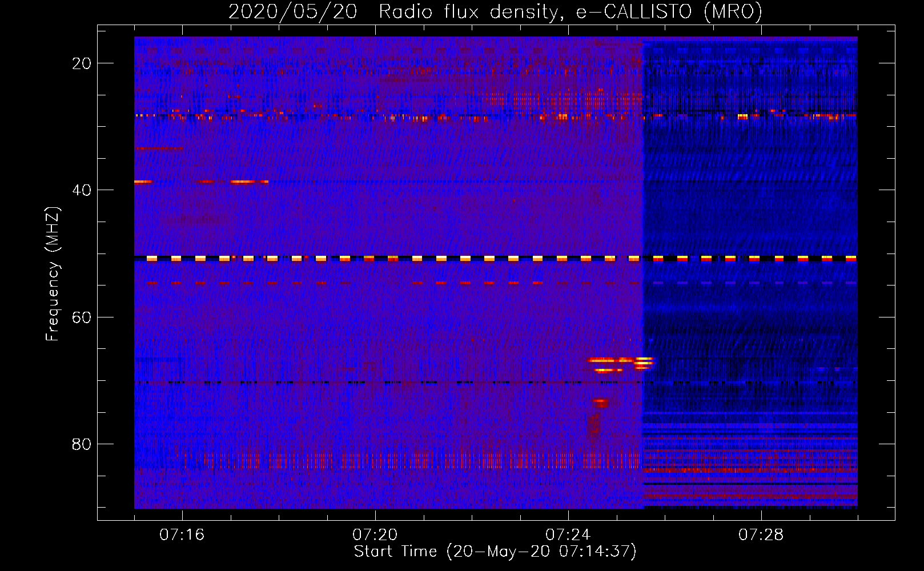
Task: Click the 07:16 time tick label
Action: pos(182,534)
